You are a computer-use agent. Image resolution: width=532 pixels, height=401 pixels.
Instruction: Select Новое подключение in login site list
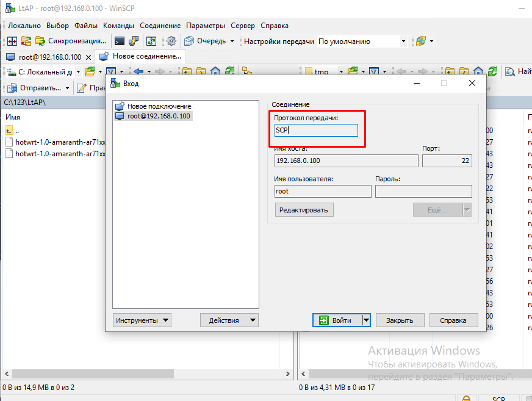[153, 106]
